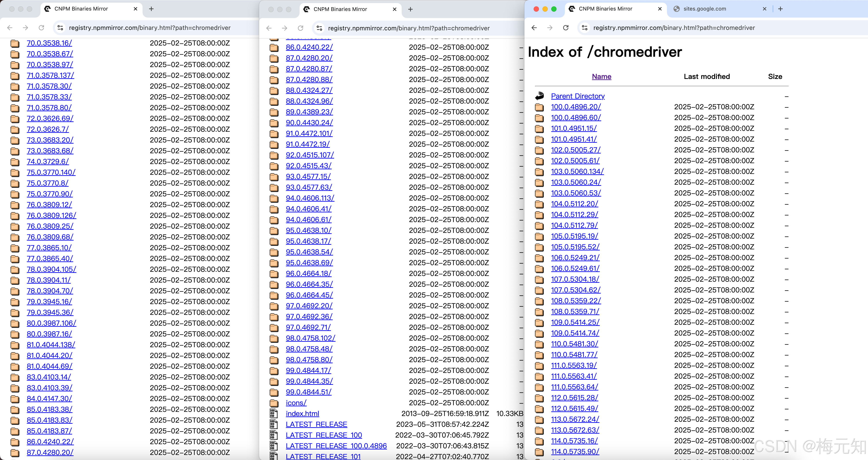Click the Parent Directory back-arrow icon
Screen dimensions: 868x460
point(539,96)
